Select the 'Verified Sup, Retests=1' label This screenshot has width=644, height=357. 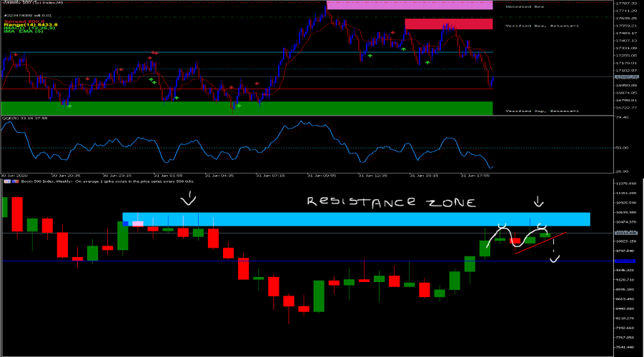click(542, 111)
